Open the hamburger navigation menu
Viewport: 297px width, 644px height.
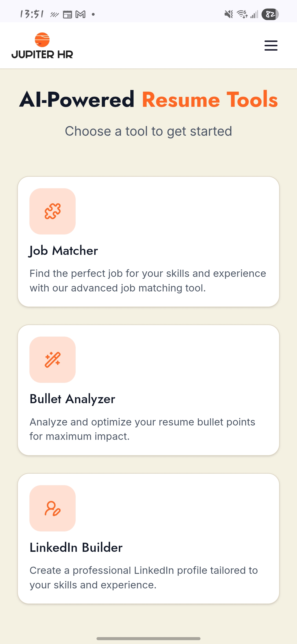pos(271,45)
